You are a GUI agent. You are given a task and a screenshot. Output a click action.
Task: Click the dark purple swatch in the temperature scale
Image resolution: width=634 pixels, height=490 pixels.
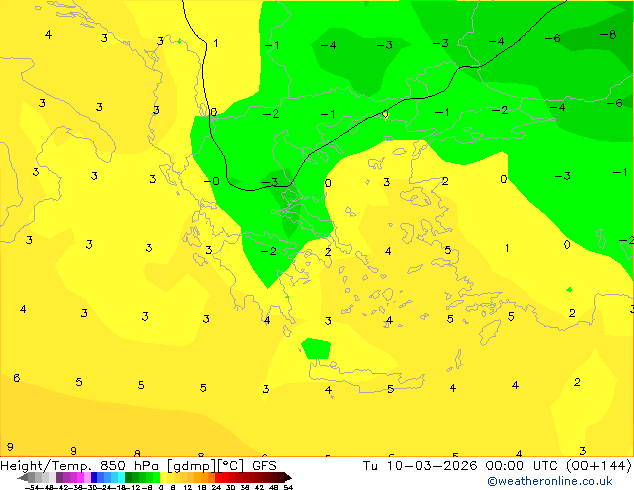click(x=59, y=477)
